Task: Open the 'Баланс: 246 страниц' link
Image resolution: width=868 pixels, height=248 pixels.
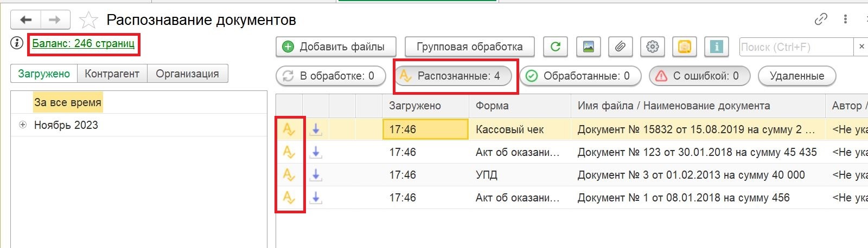Action: coord(84,43)
